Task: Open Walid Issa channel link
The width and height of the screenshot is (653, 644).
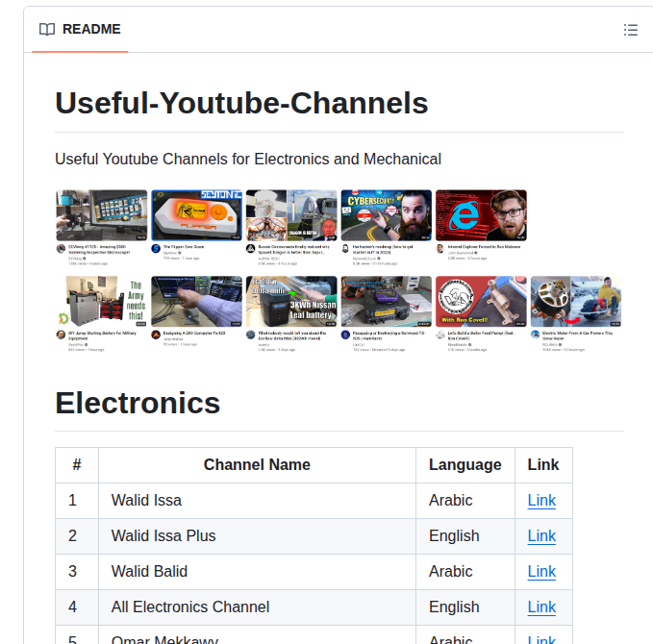Action: [541, 501]
